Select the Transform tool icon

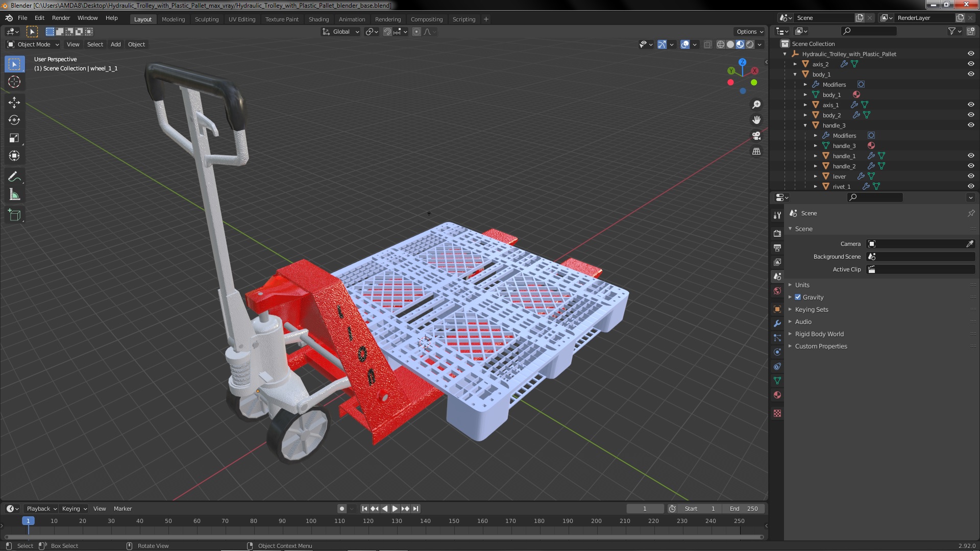[15, 156]
